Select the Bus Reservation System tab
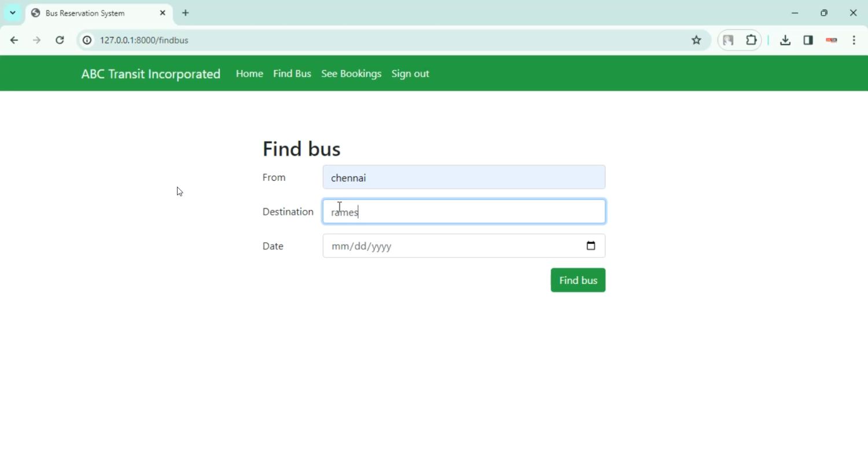Image resolution: width=868 pixels, height=457 pixels. [98, 13]
